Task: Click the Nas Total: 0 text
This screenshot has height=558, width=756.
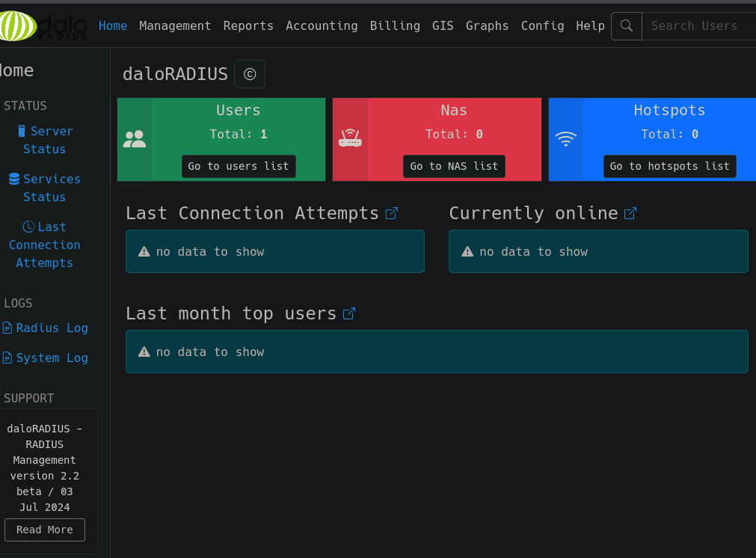Action: pos(454,134)
